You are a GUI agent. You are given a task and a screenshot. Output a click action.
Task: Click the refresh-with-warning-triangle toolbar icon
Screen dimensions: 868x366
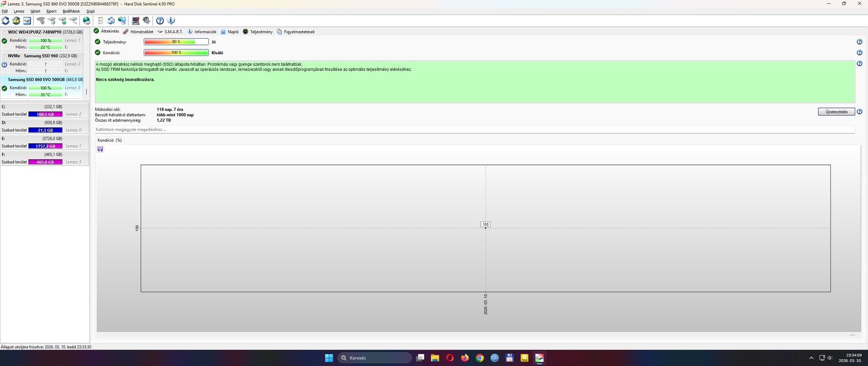[x=16, y=20]
